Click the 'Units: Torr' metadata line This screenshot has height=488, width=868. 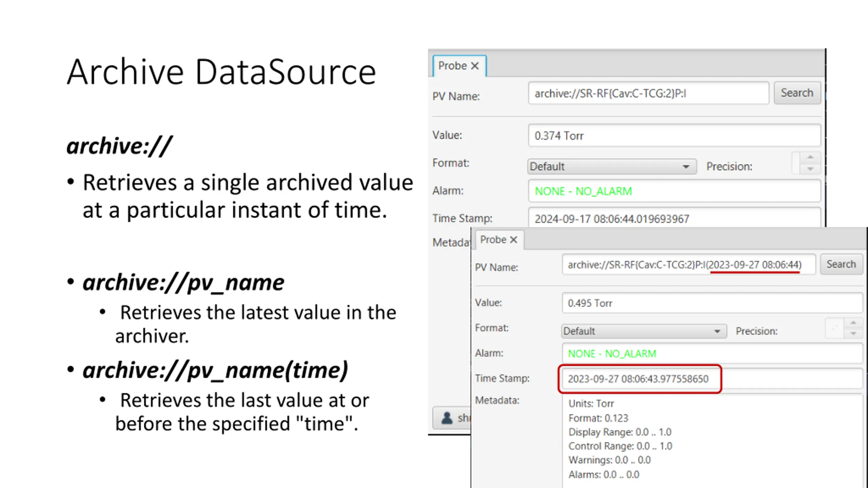pyautogui.click(x=591, y=404)
